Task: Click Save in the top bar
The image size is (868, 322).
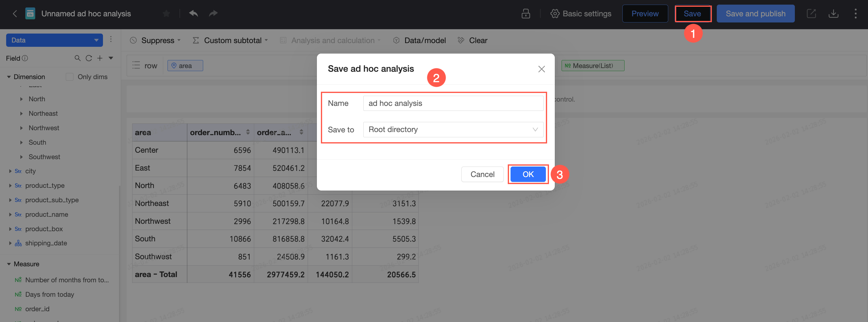Action: coord(692,14)
